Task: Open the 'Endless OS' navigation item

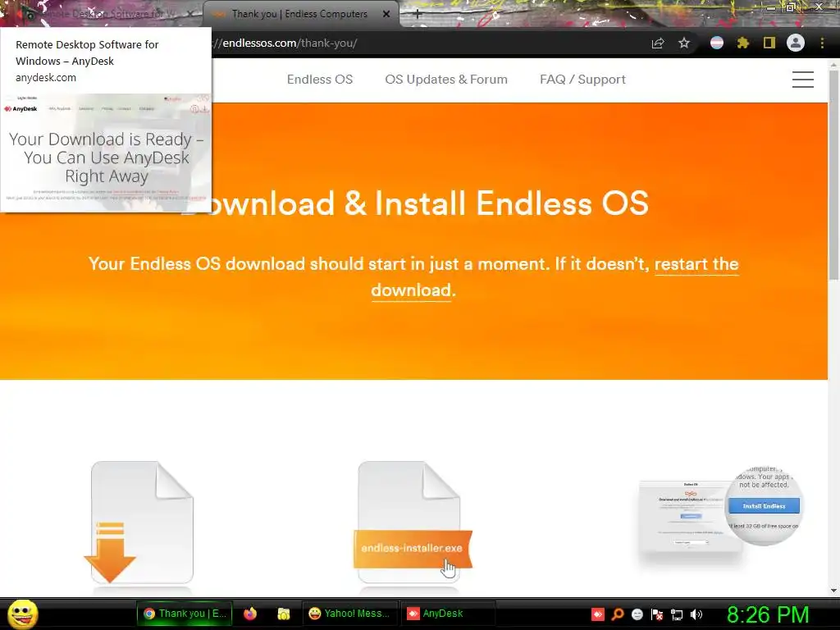Action: [x=320, y=80]
